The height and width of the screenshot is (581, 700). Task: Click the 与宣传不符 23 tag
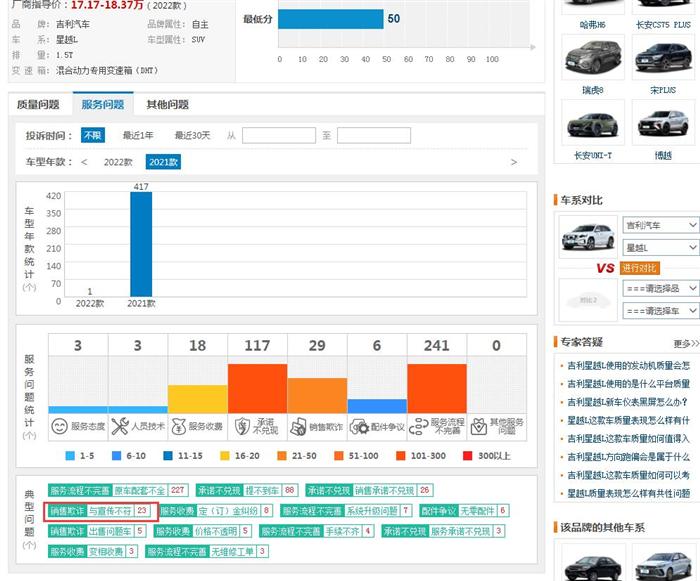coord(99,511)
